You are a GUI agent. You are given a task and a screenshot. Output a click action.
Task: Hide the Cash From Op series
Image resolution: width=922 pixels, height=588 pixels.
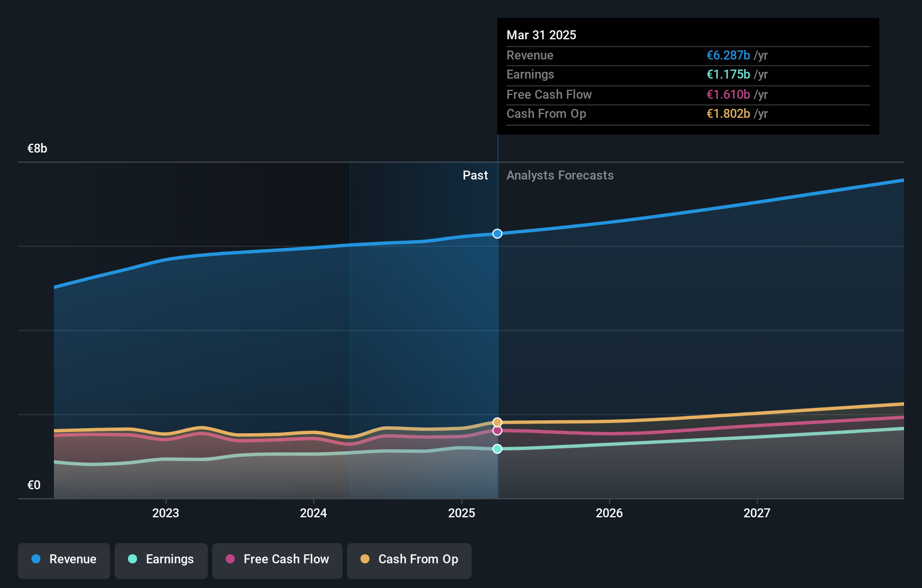click(x=409, y=559)
